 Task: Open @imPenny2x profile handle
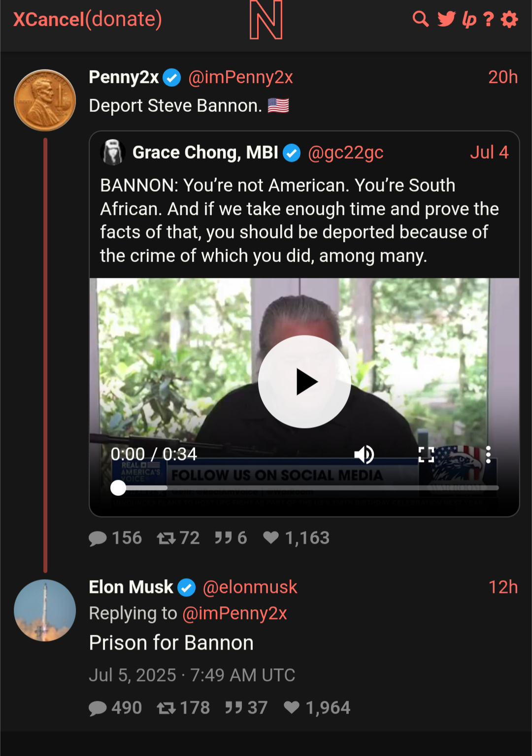coord(240,77)
